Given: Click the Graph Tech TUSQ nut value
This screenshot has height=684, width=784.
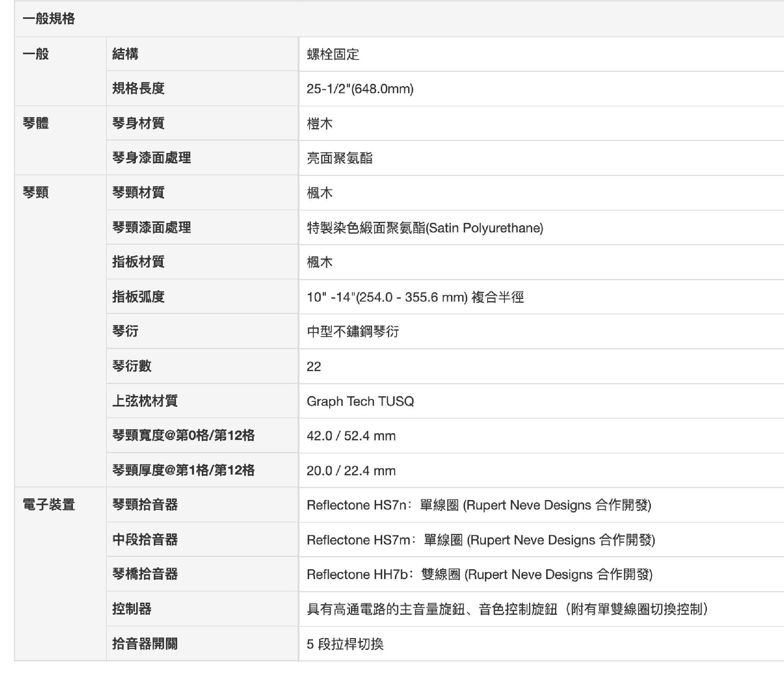Looking at the screenshot, I should [x=360, y=401].
